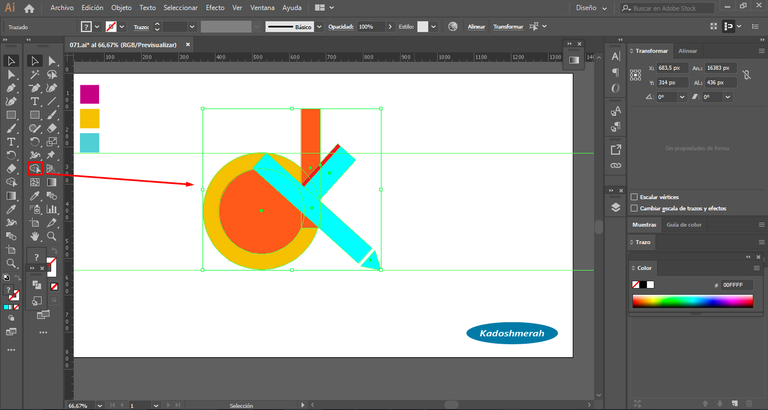Open the Objeto menu
The image size is (768, 410).
pos(121,8)
